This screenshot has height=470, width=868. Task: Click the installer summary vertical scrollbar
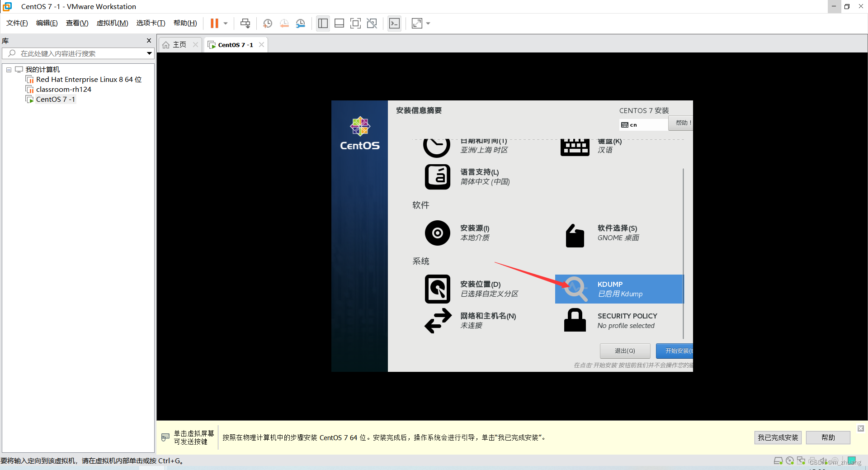683,253
